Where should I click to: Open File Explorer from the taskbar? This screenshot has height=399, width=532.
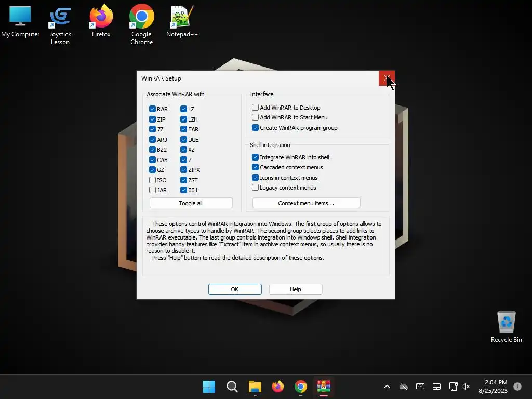click(x=255, y=387)
